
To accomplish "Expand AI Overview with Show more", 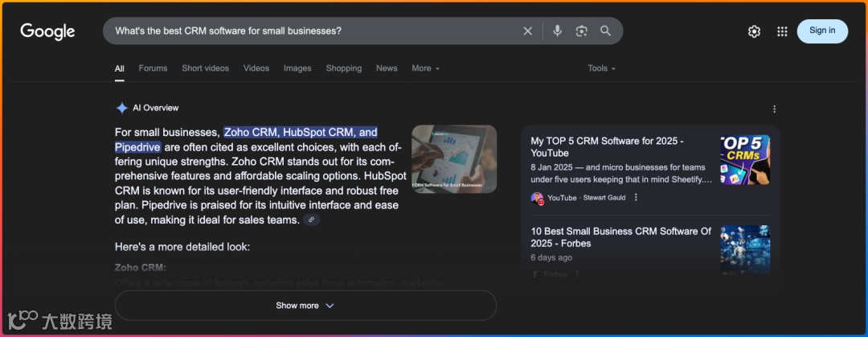I will pyautogui.click(x=305, y=306).
